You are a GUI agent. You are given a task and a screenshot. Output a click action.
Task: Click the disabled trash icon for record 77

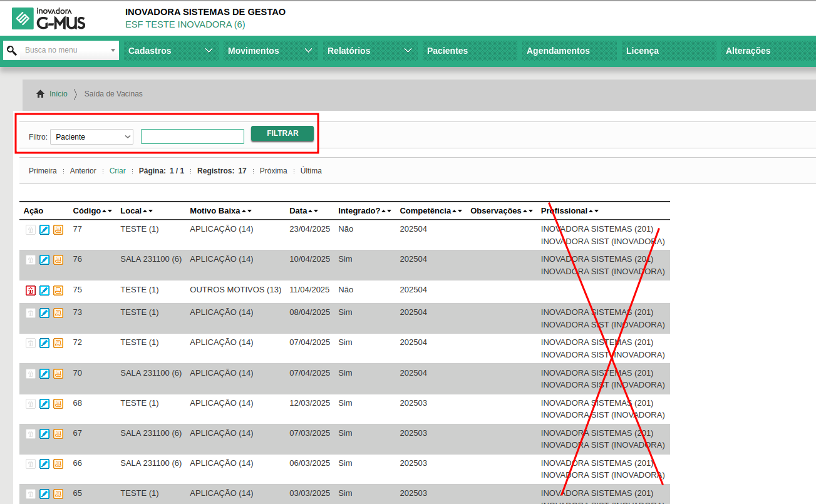31,230
